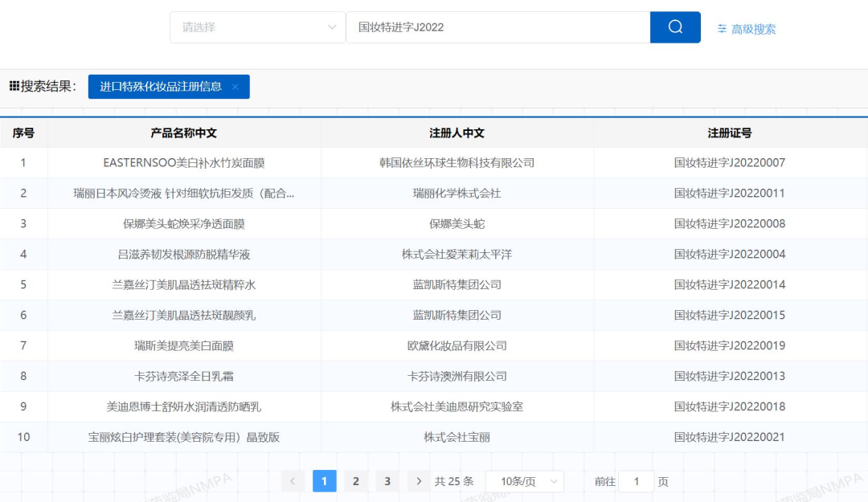The image size is (868, 502).
Task: Open product 兰嘉丝汀美肌晶透祛斑精粹水
Action: 184,284
